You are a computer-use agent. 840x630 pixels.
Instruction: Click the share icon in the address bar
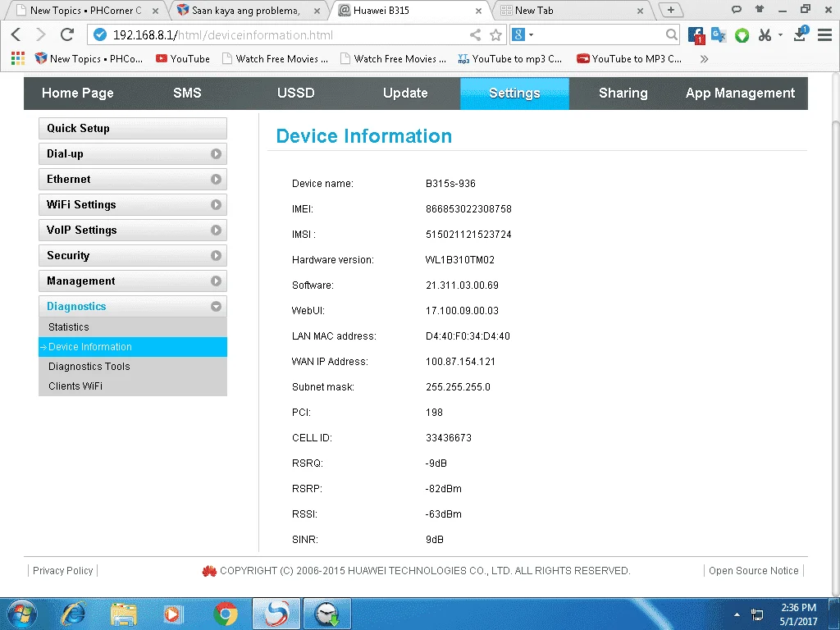click(x=475, y=34)
